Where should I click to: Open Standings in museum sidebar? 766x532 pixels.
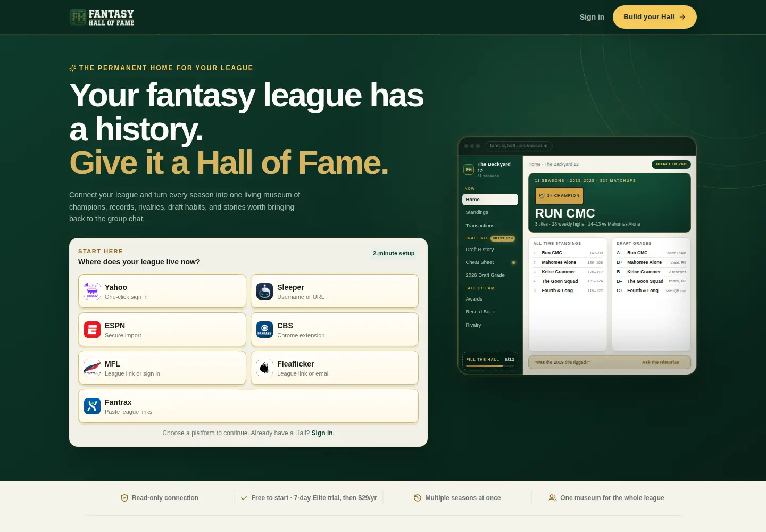pyautogui.click(x=490, y=212)
